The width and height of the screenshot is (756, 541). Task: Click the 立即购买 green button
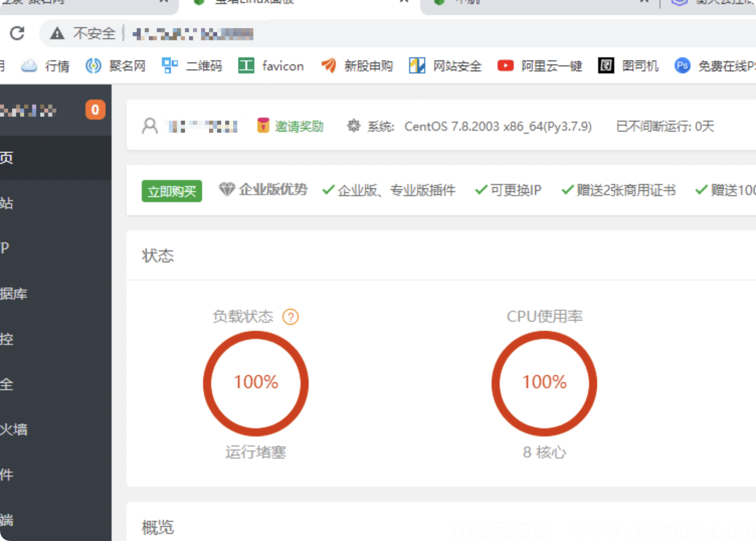tap(172, 191)
